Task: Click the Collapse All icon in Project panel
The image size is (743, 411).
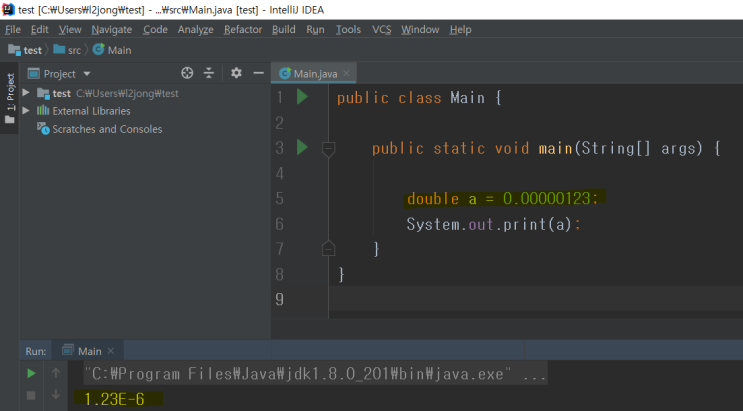Action: [x=209, y=73]
